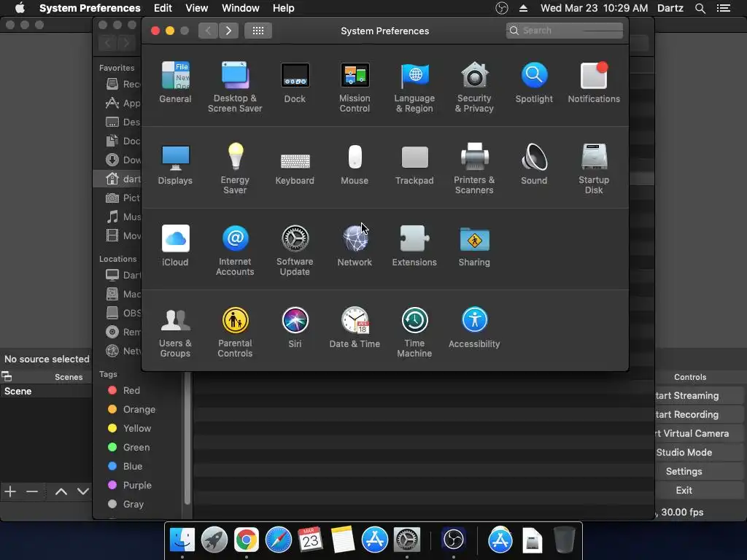
Task: Go forward in System Preferences
Action: [228, 31]
